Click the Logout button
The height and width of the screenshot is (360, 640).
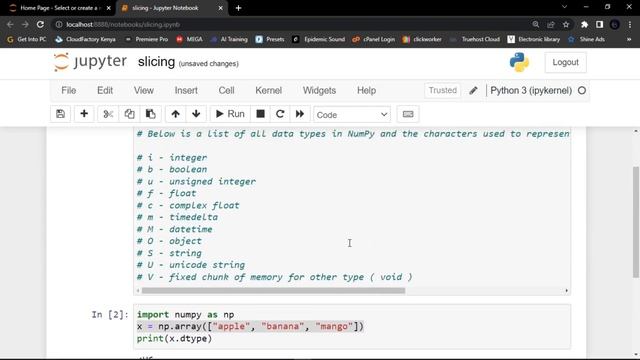point(565,62)
